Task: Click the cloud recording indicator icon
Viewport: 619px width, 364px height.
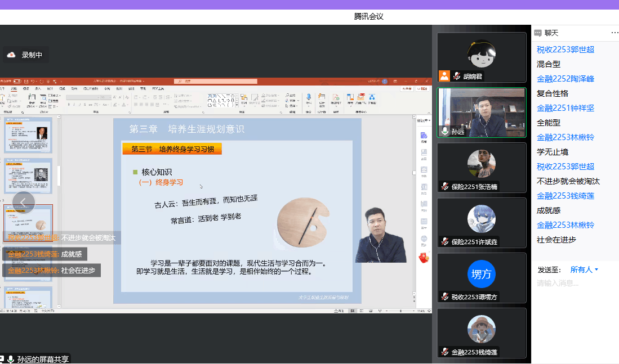Action: 11,55
